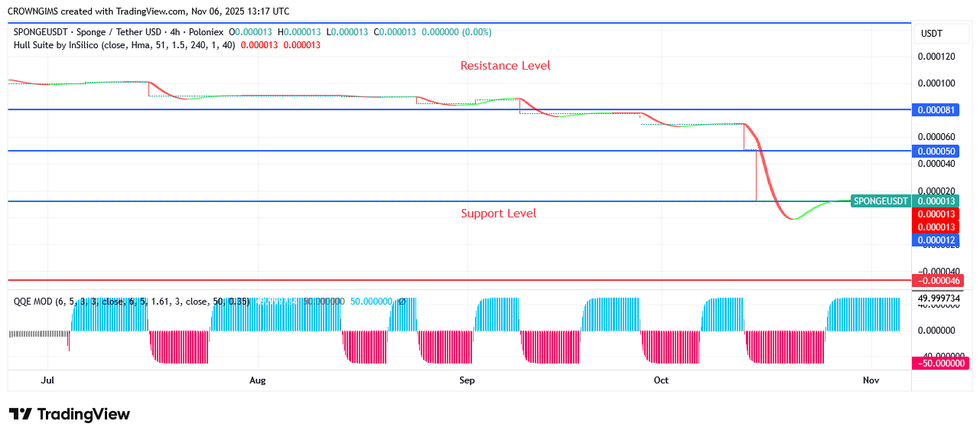This screenshot has height=437, width=980.
Task: Click the Nov label on time axis
Action: [871, 380]
